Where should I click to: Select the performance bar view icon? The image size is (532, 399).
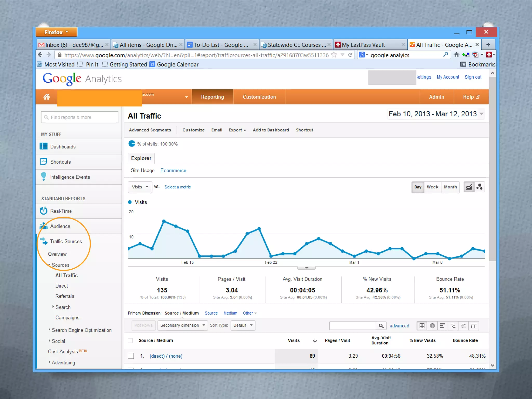[x=442, y=326]
